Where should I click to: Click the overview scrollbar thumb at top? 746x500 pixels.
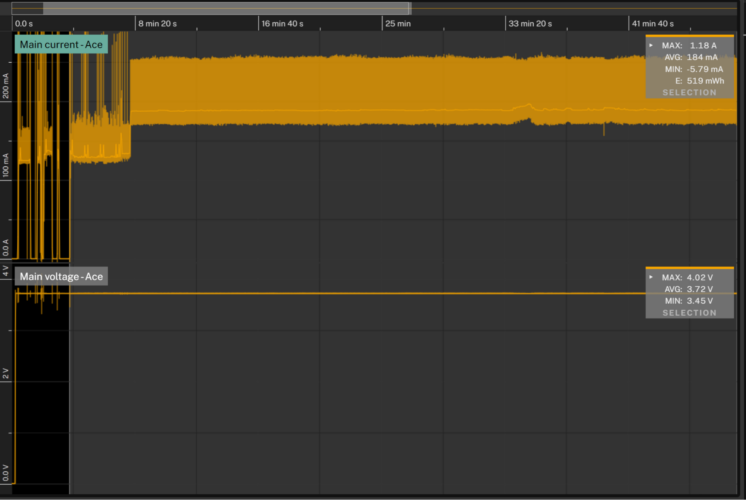pyautogui.click(x=225, y=8)
